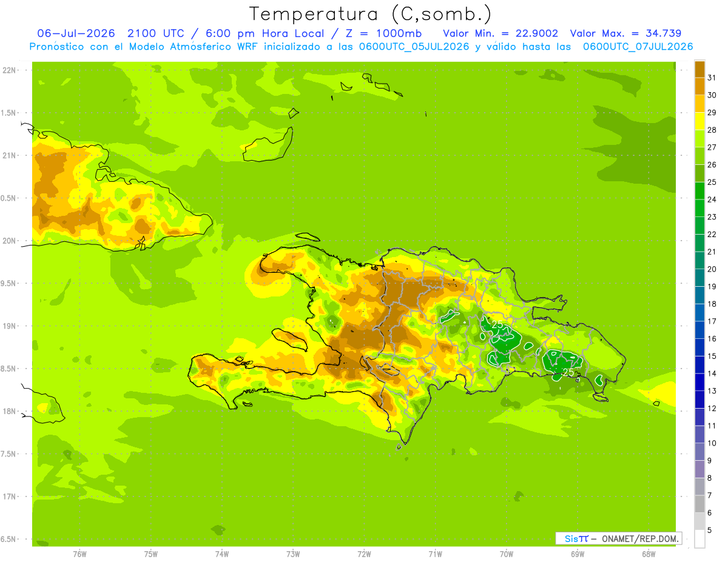This screenshot has height=562, width=728.
Task: Click the "SisTT - ONAMET/REP.DOM." logo box
Action: pyautogui.click(x=619, y=538)
